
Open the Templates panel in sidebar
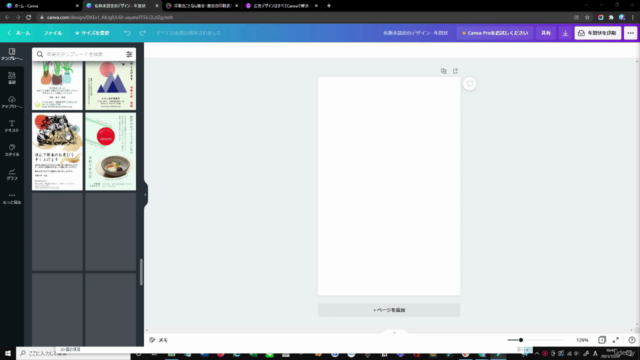(12, 54)
